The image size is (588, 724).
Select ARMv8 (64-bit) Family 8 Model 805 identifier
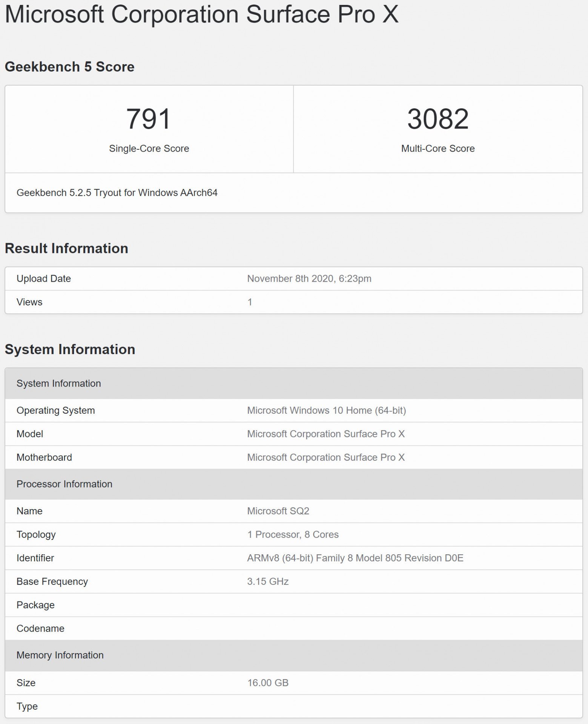coord(355,558)
